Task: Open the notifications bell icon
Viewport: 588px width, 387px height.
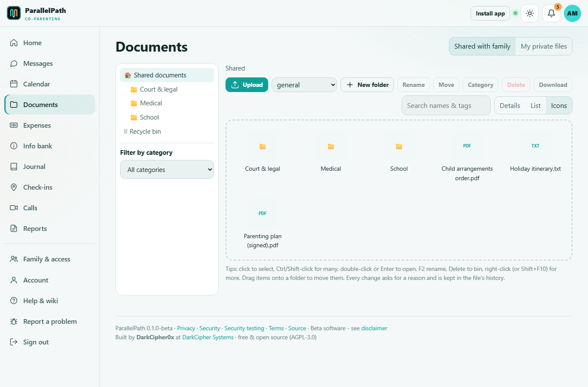Action: (x=551, y=13)
